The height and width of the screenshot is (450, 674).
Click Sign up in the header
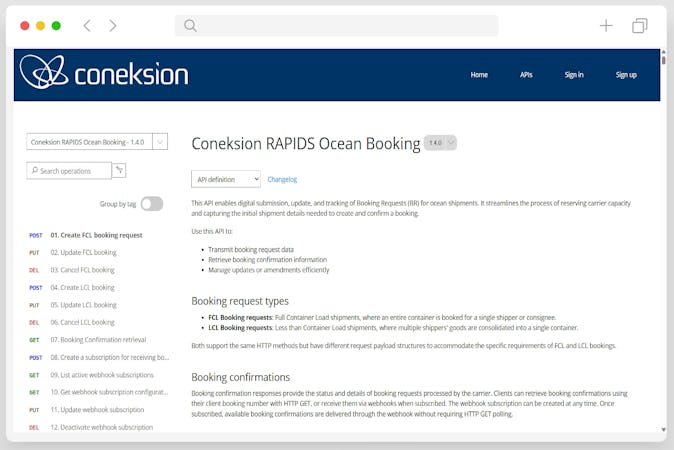[626, 75]
